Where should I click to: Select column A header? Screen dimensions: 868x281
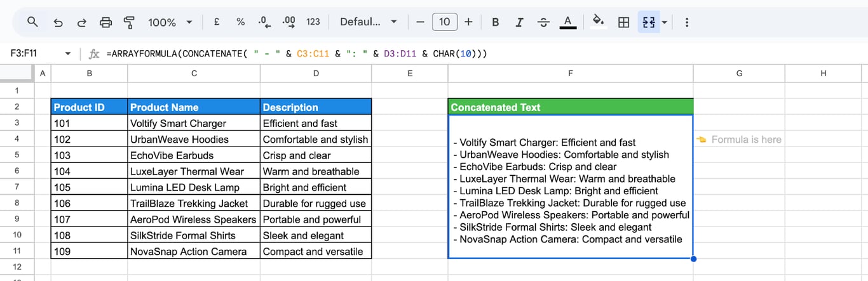pos(43,74)
